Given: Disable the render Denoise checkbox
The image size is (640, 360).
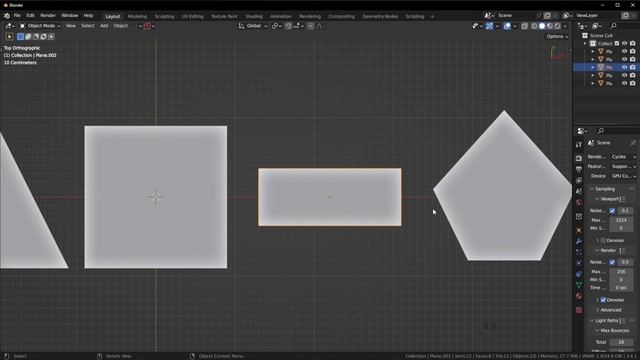Looking at the screenshot, I should [x=603, y=300].
